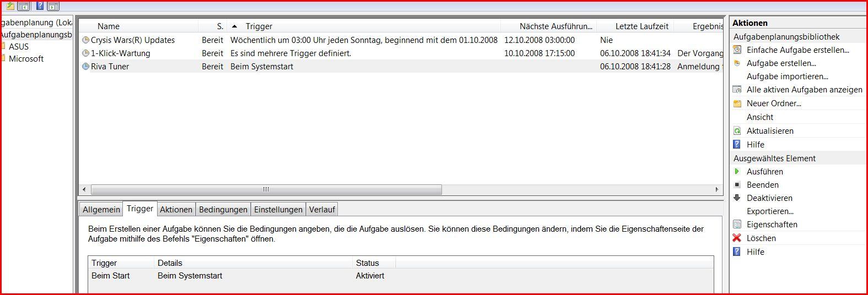Click the 'Beim Start' trigger entry
868x295 pixels.
110,275
